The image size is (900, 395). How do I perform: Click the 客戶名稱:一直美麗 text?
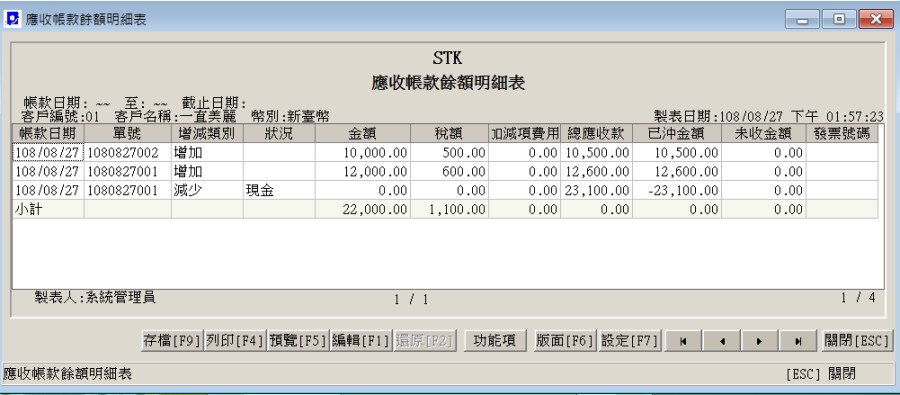pyautogui.click(x=175, y=117)
